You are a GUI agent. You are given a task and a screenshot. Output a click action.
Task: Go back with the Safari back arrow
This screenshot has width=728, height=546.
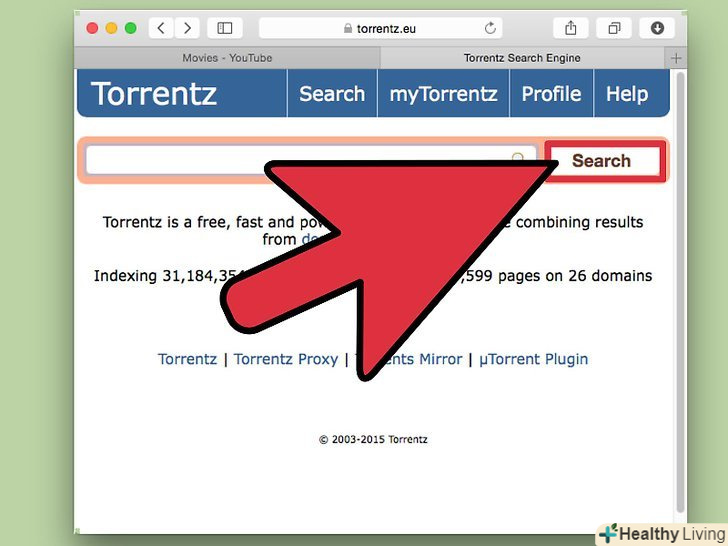[161, 28]
